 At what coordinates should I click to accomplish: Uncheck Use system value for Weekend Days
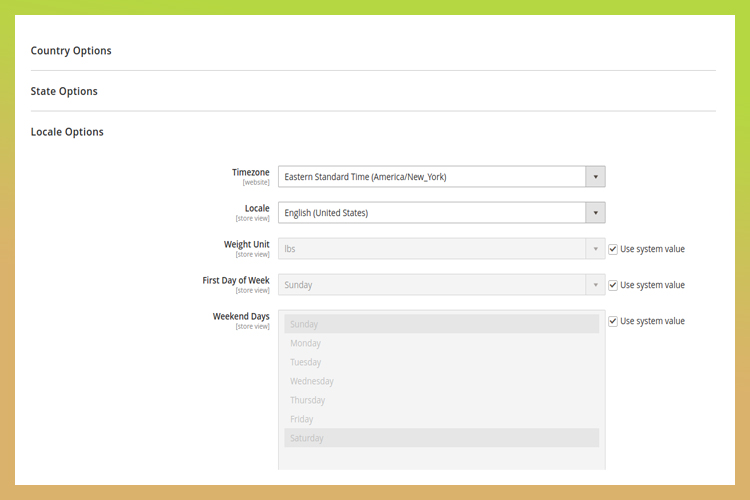(614, 321)
